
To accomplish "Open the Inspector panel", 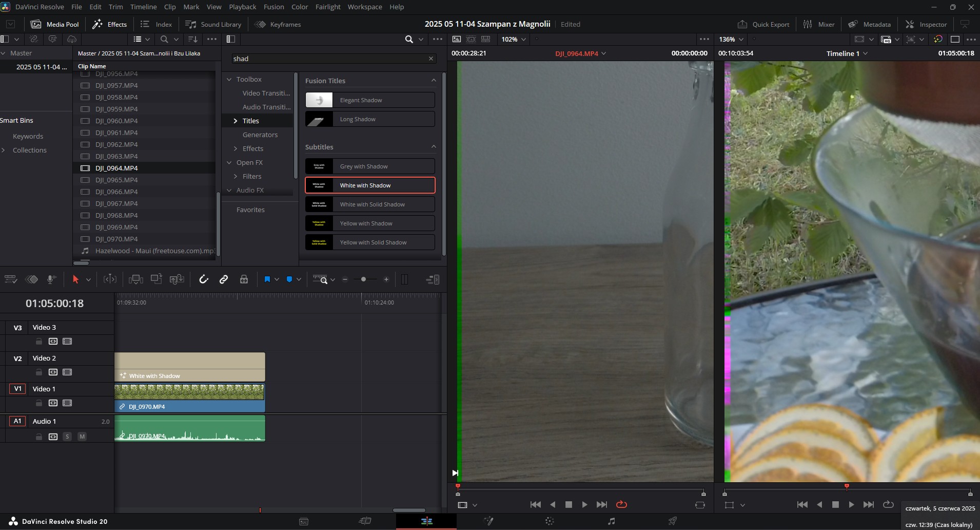I will pos(926,24).
